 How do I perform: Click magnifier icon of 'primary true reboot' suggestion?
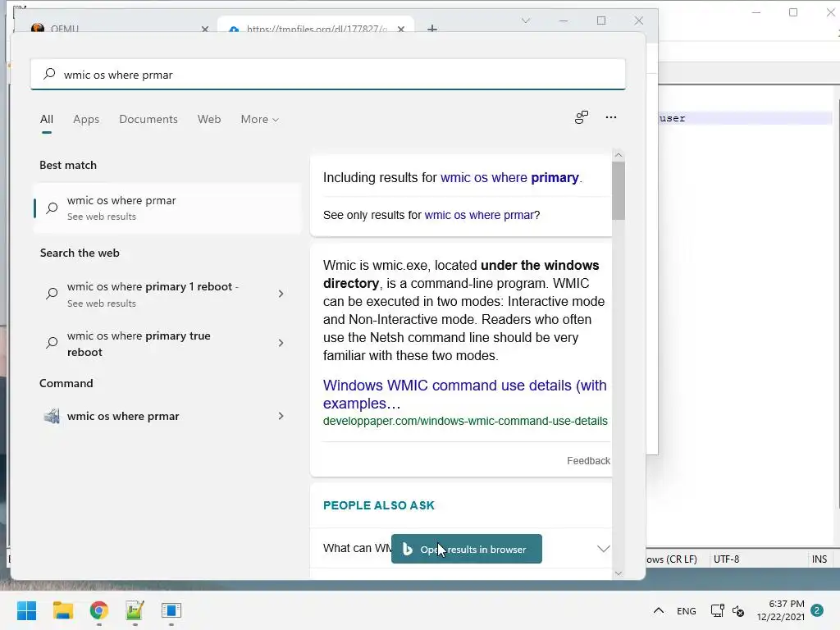pyautogui.click(x=52, y=343)
